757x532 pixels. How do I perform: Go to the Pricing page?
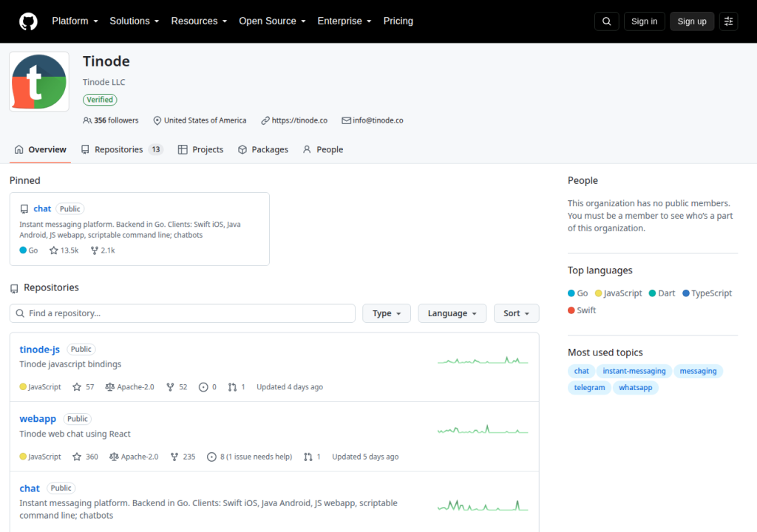pos(398,21)
